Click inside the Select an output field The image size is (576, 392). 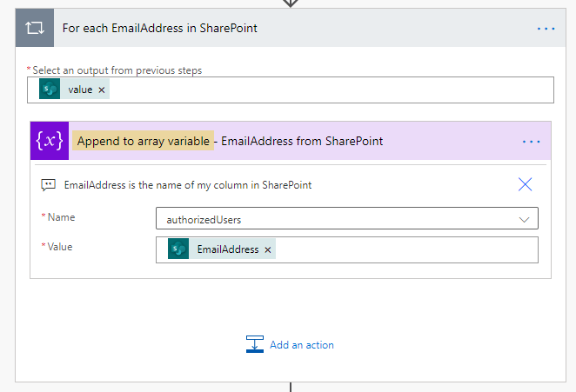click(x=331, y=90)
